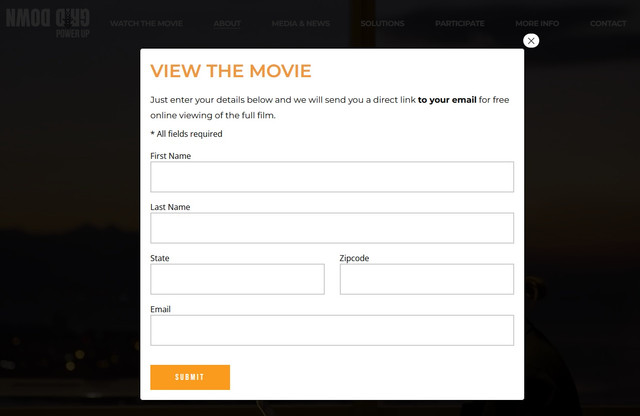Focus the Last Name text box
Screen dimensions: 640x416
(332, 228)
